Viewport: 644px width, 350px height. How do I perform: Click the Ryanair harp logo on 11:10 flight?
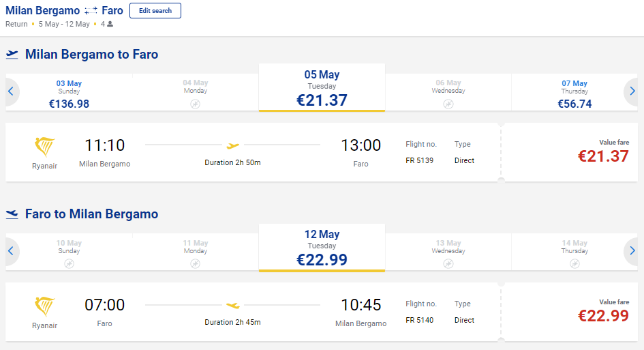45,147
